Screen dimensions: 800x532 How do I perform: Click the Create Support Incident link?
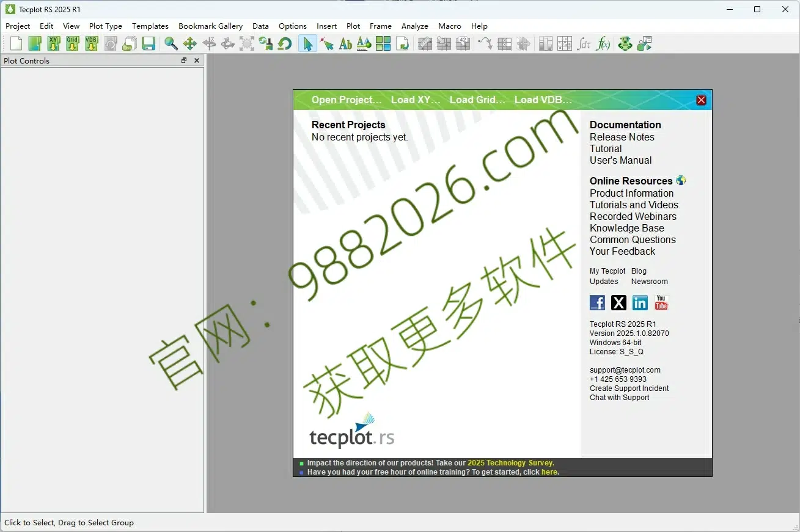click(x=629, y=388)
